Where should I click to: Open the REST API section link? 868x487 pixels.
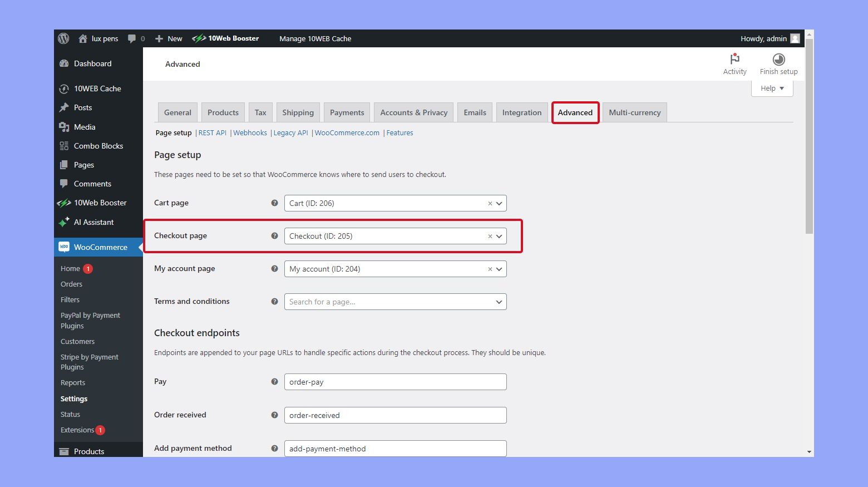[x=212, y=133]
